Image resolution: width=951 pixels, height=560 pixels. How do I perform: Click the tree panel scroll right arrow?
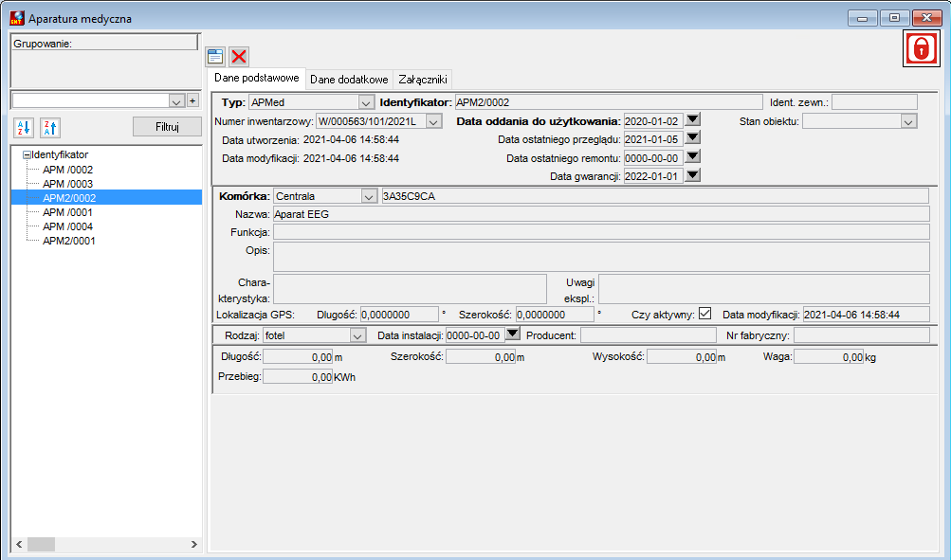[x=194, y=544]
